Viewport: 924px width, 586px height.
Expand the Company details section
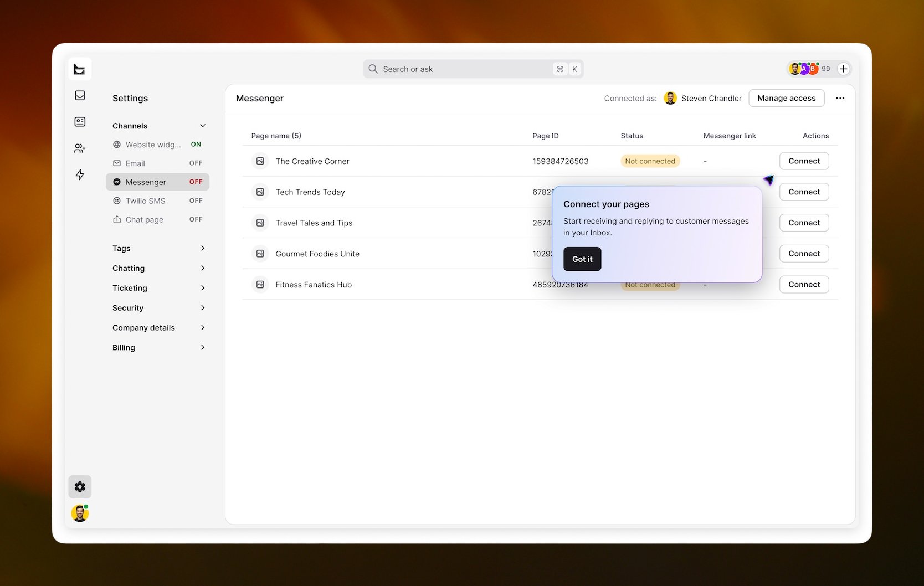coord(159,328)
